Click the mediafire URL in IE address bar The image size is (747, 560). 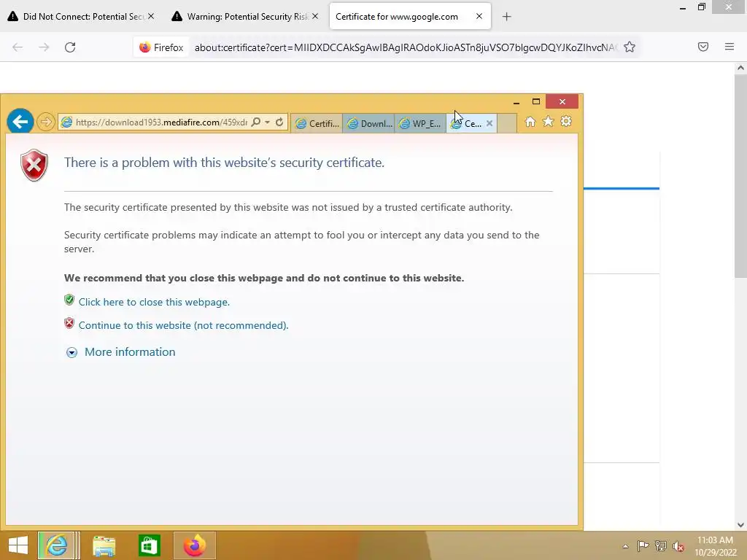(x=161, y=122)
